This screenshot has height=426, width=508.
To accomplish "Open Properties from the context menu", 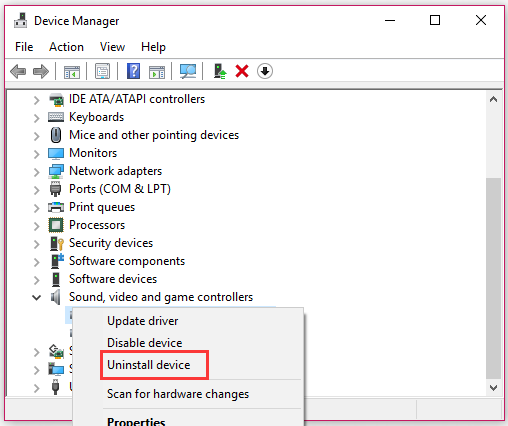I will point(136,421).
